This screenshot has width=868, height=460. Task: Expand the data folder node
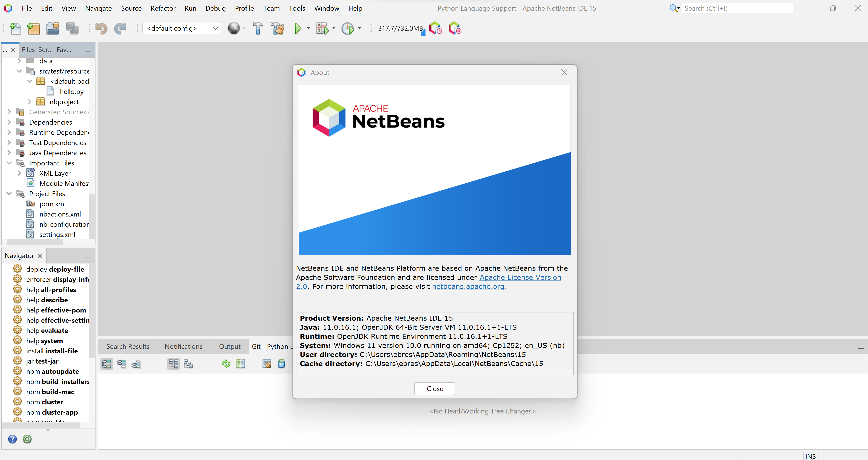point(19,61)
